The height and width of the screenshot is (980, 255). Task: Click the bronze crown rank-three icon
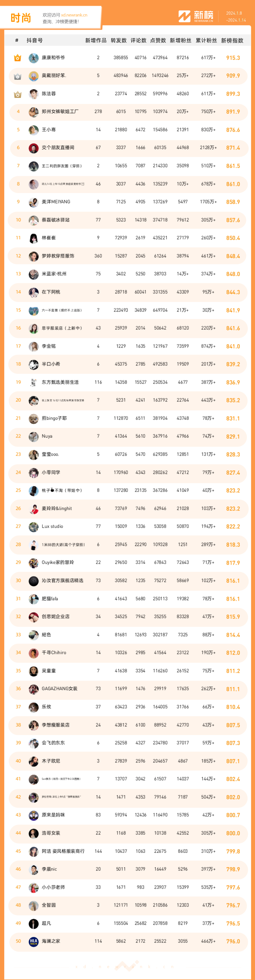pyautogui.click(x=17, y=94)
